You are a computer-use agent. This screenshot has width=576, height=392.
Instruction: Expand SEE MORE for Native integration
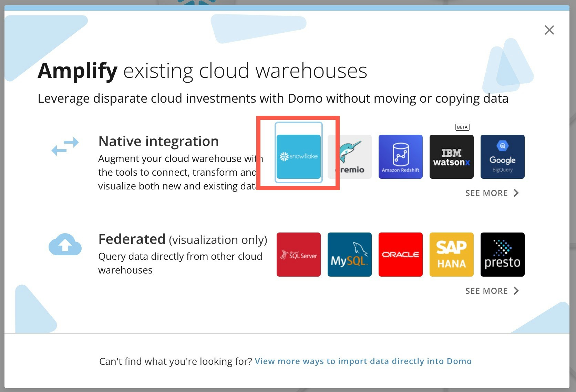coord(492,193)
